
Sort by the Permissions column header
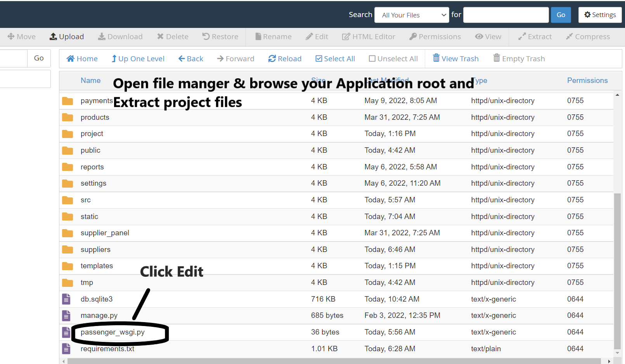(587, 80)
